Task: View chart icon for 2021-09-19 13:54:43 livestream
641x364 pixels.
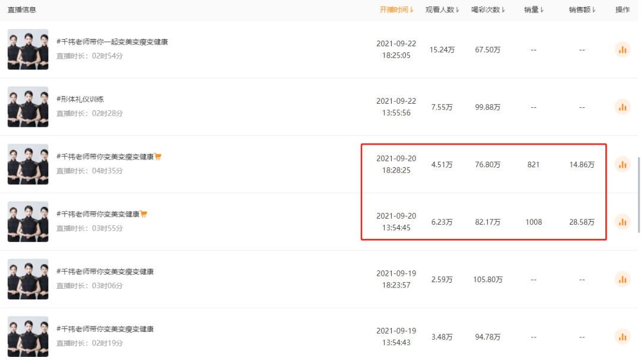Action: 623,337
